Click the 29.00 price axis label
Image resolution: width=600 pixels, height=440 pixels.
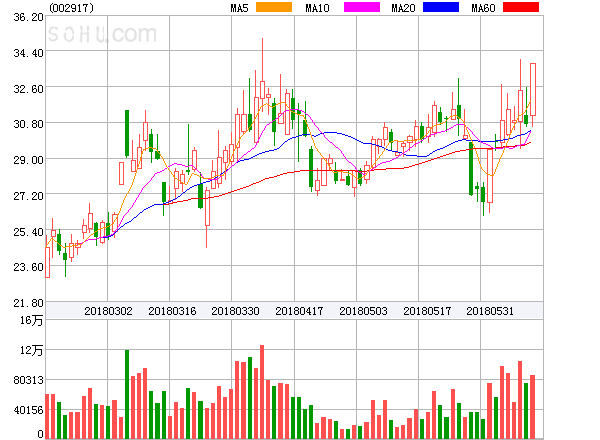[28, 160]
